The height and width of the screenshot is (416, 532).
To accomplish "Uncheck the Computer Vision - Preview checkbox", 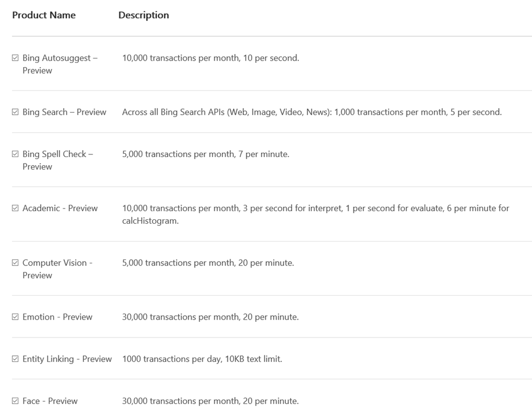I will click(15, 263).
